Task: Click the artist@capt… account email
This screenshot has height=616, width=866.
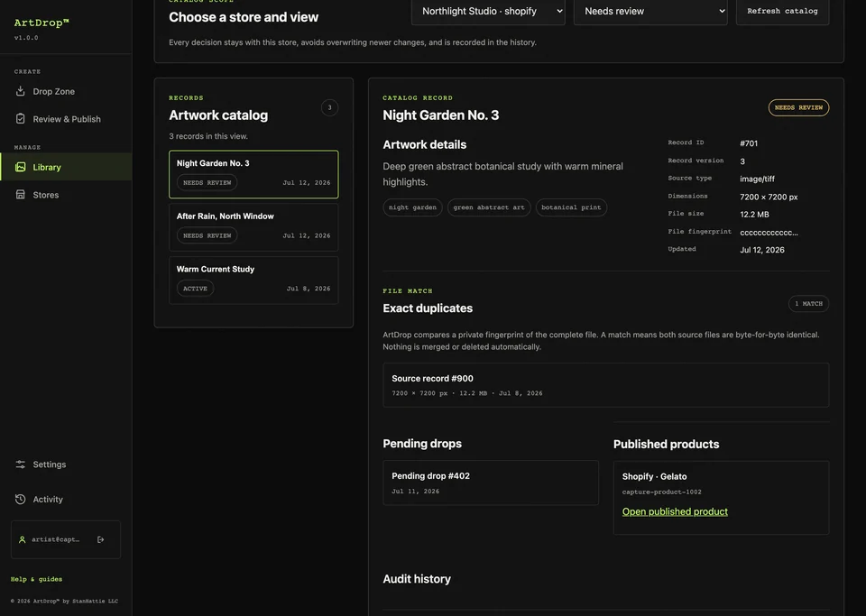Action: [x=55, y=539]
